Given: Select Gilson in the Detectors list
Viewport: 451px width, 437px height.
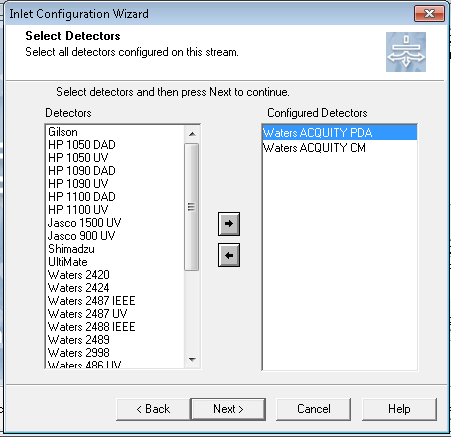Looking at the screenshot, I should coord(115,132).
